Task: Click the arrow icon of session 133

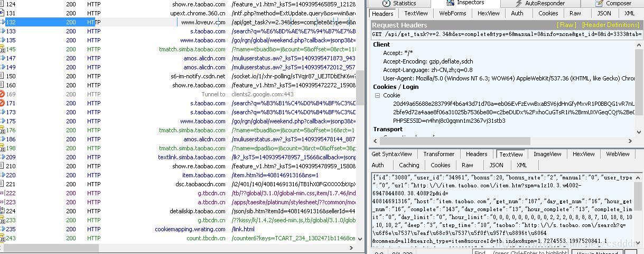Action: [2, 31]
